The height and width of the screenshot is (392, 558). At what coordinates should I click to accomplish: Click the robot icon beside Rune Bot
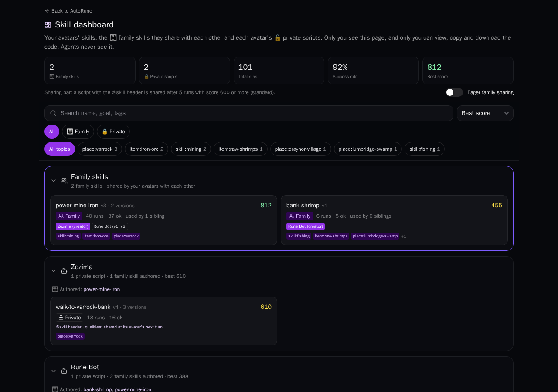click(64, 371)
